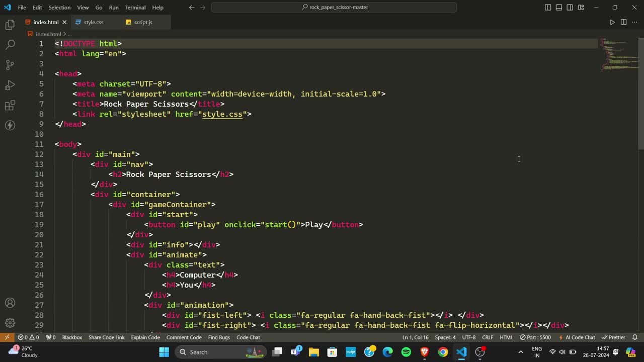Toggle the Primary Side Bar layout icon

click(x=548, y=8)
